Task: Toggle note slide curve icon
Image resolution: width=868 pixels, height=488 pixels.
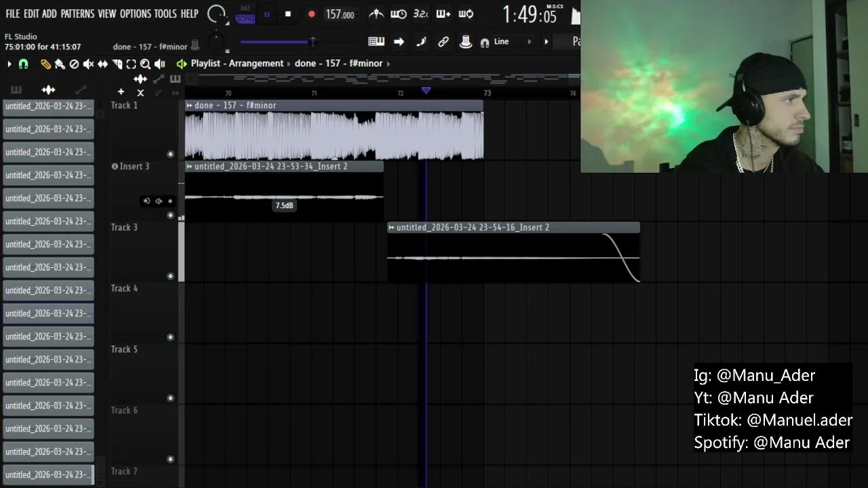Action: click(x=421, y=41)
